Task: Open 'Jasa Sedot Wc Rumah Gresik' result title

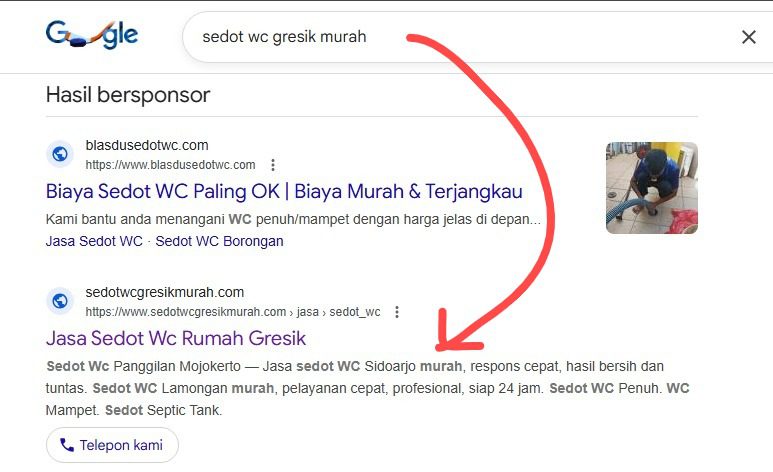Action: tap(176, 338)
